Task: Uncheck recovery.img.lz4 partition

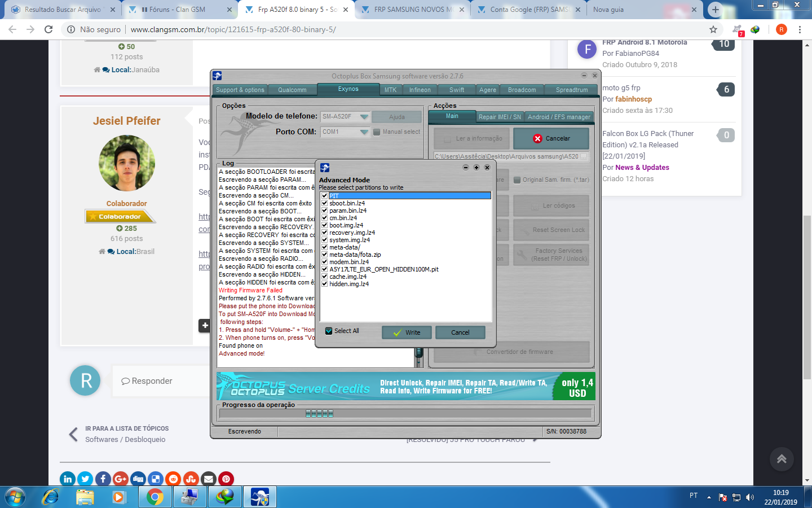Action: pyautogui.click(x=324, y=233)
